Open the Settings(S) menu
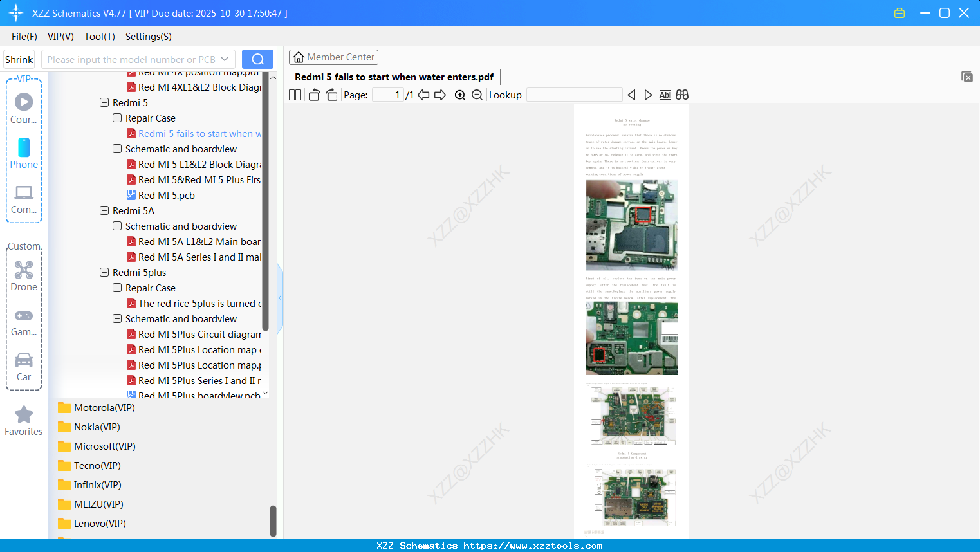This screenshot has height=552, width=980. [x=149, y=37]
